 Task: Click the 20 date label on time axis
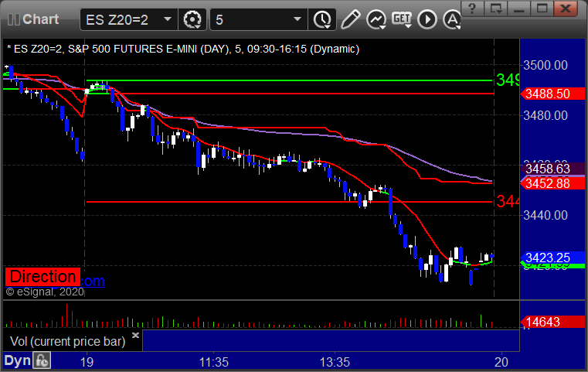pyautogui.click(x=501, y=362)
